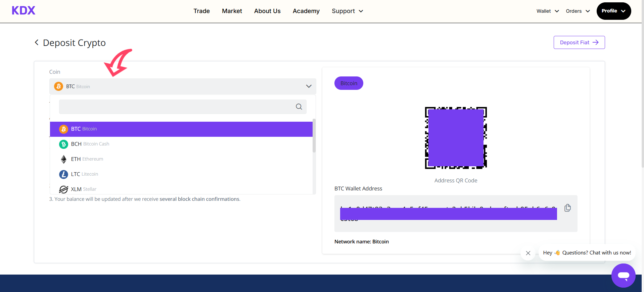Click the Bitcoin icon in highlighted row
This screenshot has height=292, width=644.
[x=63, y=129]
